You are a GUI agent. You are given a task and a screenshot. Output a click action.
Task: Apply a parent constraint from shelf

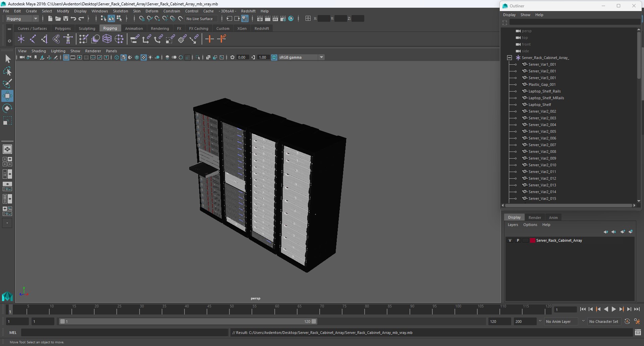[x=135, y=39]
